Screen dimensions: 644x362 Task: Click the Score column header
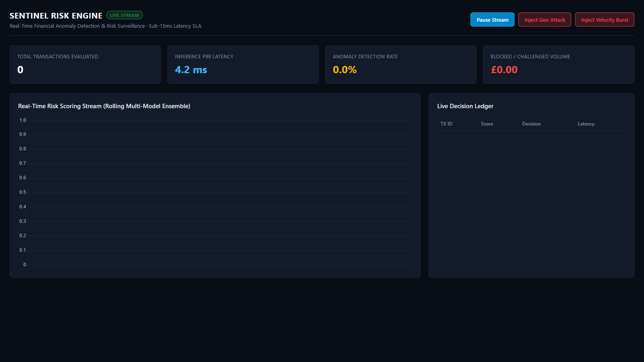pos(487,124)
